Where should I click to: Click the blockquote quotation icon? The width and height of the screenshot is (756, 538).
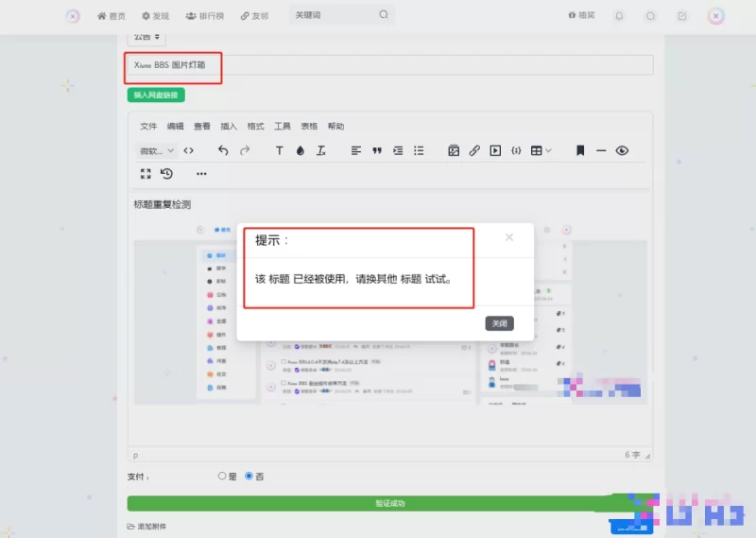pyautogui.click(x=377, y=150)
